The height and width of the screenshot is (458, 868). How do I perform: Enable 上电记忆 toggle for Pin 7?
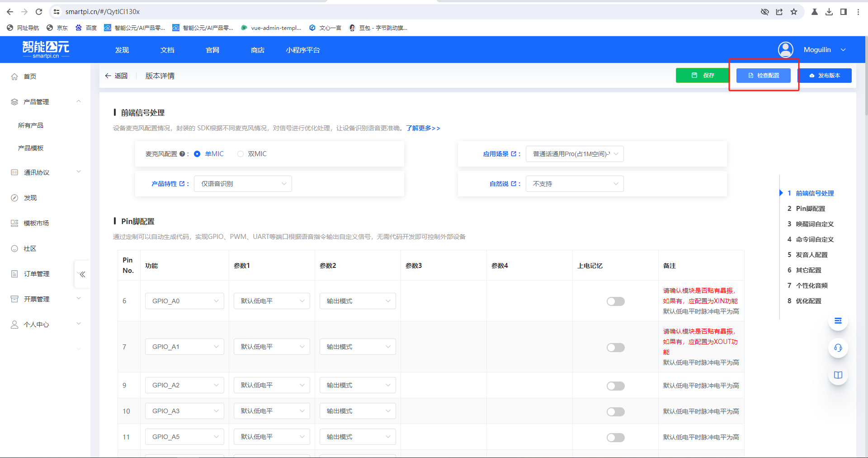coord(615,347)
